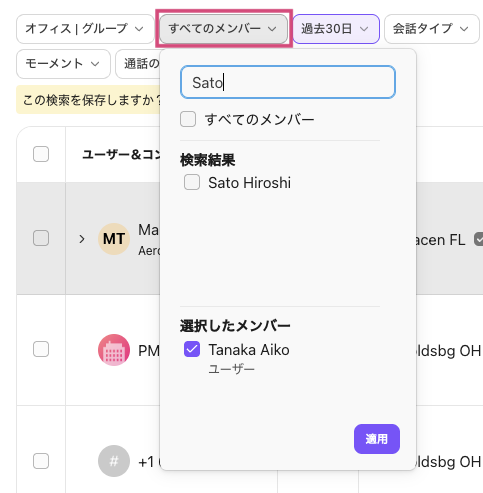Collapse the すべてのメンバー filter dropdown
Screen dimensions: 483x493
coord(223,29)
